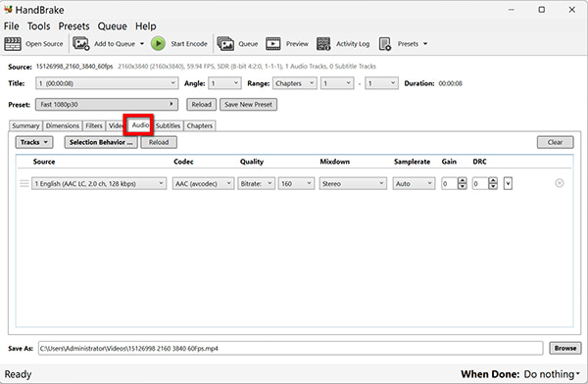Image resolution: width=588 pixels, height=384 pixels.
Task: Click the Gain input field
Action: click(x=450, y=184)
